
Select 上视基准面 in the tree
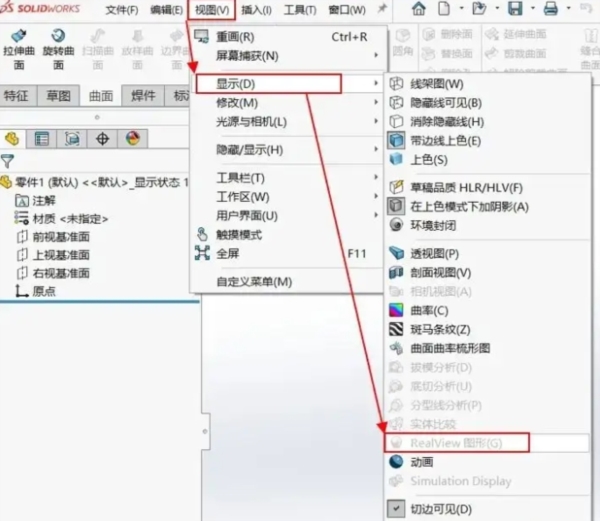click(x=53, y=255)
